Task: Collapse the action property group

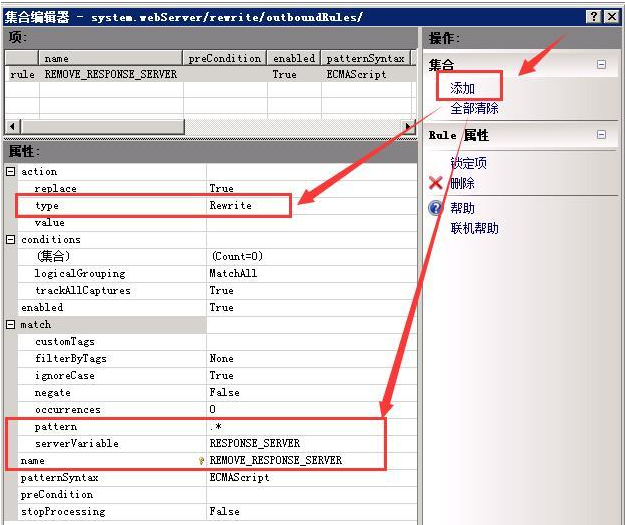Action: click(11, 172)
